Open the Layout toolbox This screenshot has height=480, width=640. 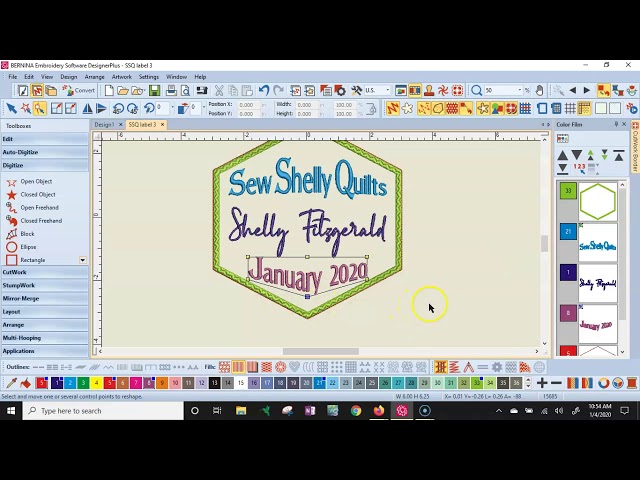45,312
